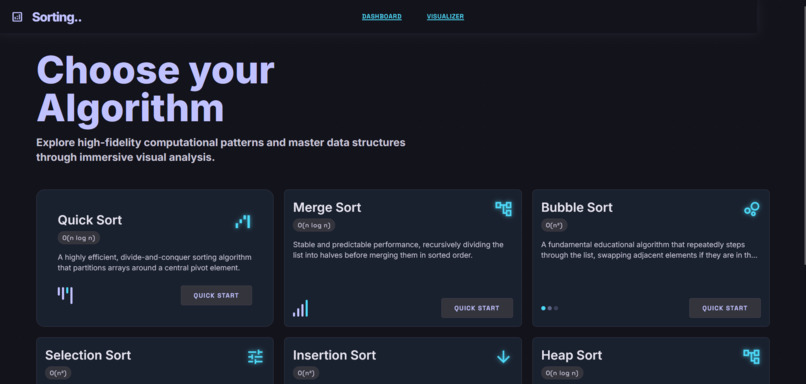This screenshot has height=384, width=806.
Task: Click the Bubble Sort three-dot indicator
Action: pyautogui.click(x=549, y=308)
